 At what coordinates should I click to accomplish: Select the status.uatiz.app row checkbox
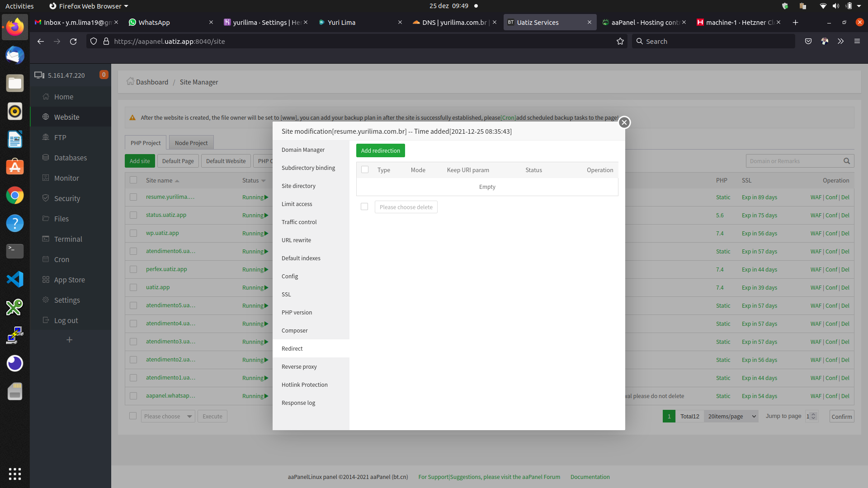click(133, 216)
